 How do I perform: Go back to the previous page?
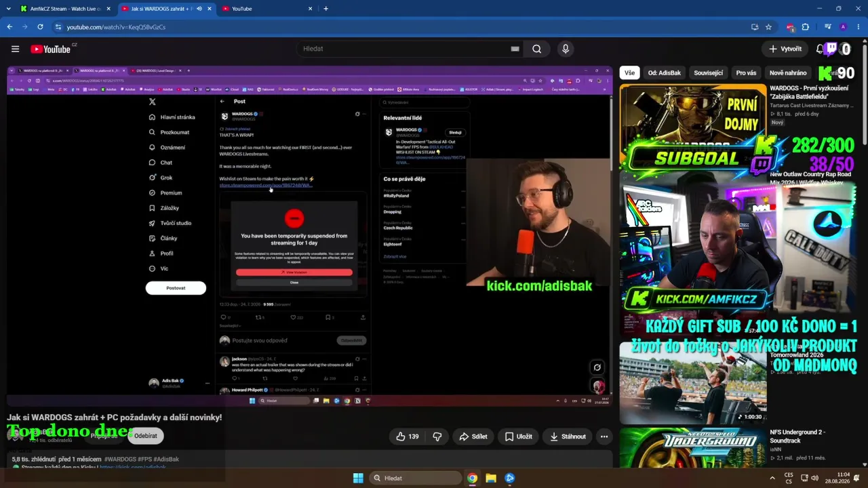pyautogui.click(x=9, y=27)
